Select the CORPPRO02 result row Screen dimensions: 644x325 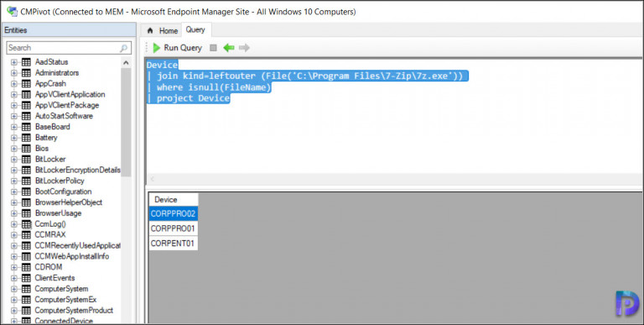pos(173,213)
